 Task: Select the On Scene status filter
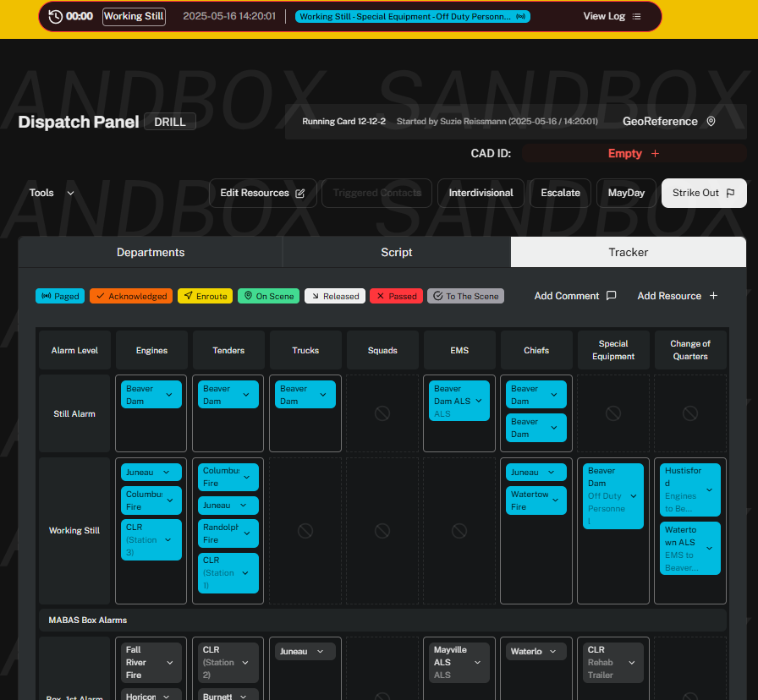pos(269,296)
